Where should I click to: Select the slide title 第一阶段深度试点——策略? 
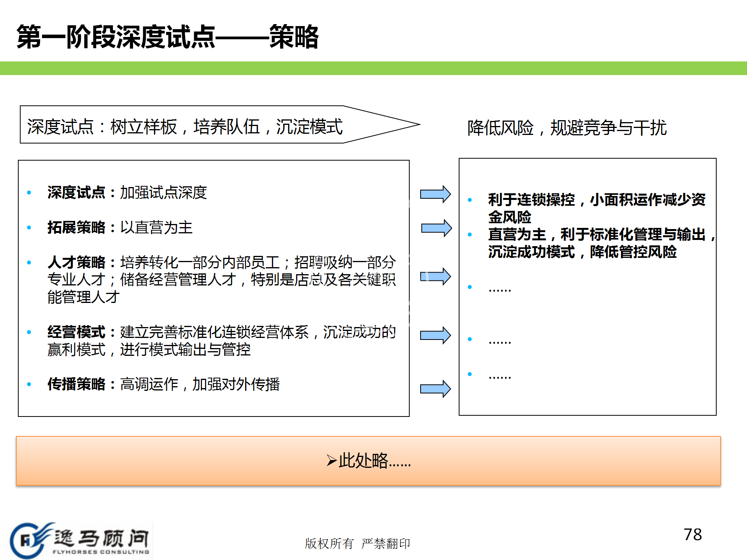[x=167, y=37]
